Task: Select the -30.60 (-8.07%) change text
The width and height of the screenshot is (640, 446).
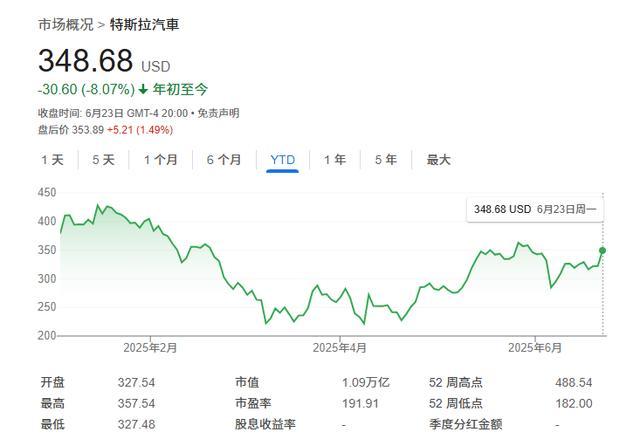Action: coord(86,89)
